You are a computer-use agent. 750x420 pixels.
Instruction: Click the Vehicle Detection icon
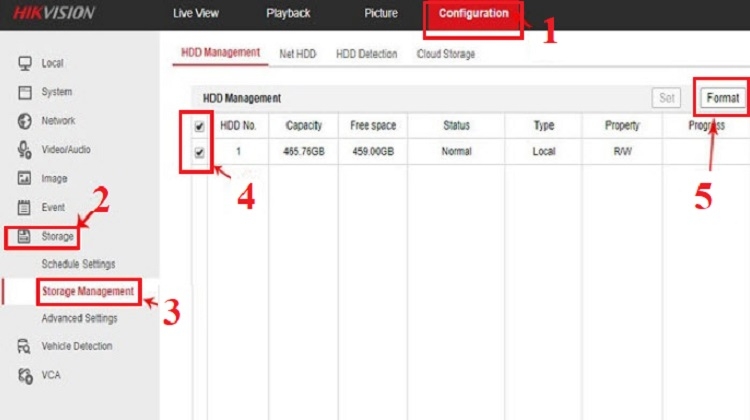point(24,346)
